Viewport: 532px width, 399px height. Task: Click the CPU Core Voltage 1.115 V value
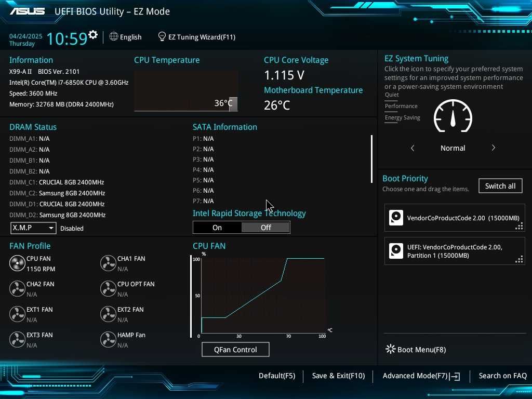pyautogui.click(x=284, y=75)
